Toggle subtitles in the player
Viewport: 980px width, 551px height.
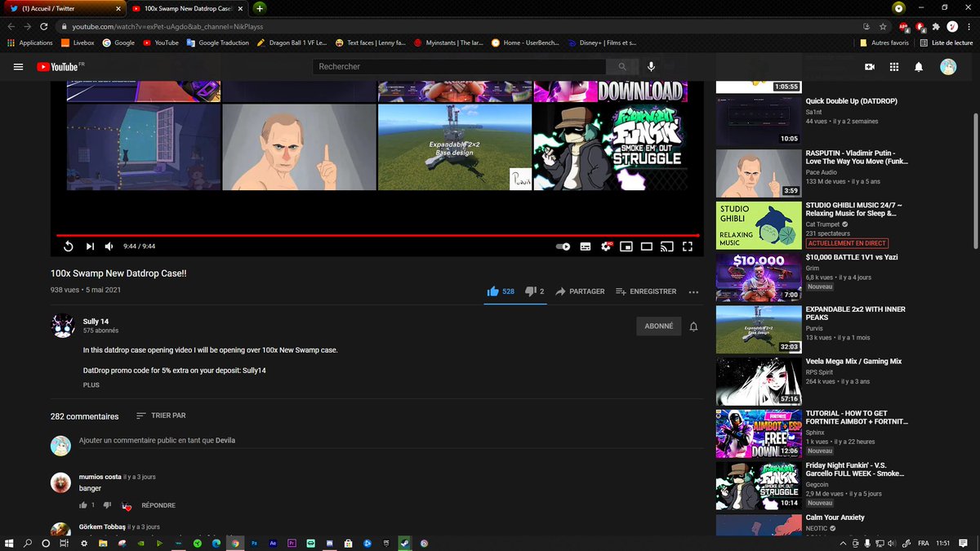click(586, 246)
